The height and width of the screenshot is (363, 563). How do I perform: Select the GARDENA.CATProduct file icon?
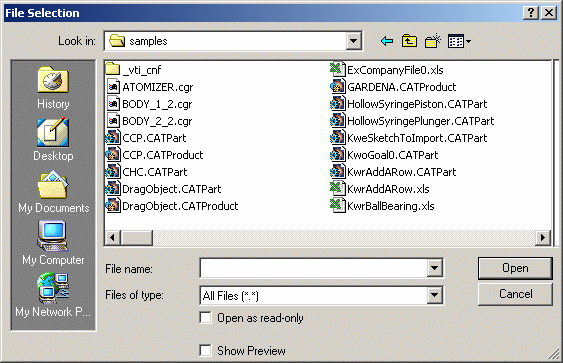tap(337, 87)
